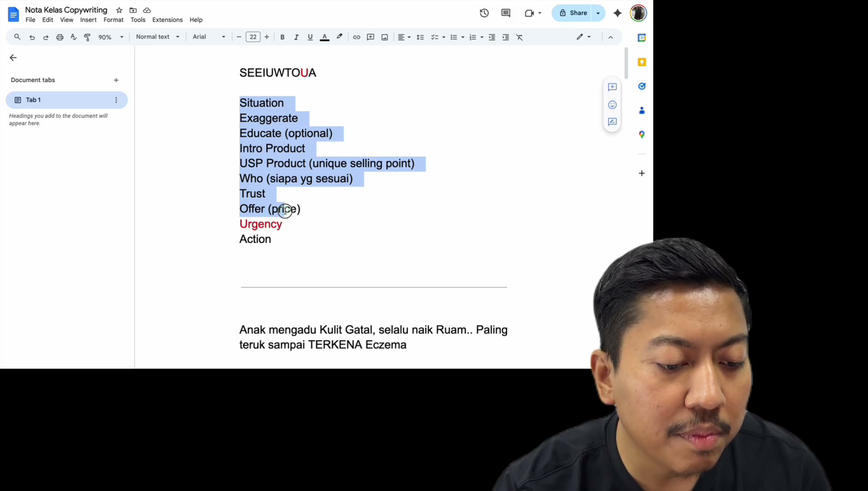The width and height of the screenshot is (868, 491).
Task: Open the Share options dropdown arrow
Action: point(598,13)
